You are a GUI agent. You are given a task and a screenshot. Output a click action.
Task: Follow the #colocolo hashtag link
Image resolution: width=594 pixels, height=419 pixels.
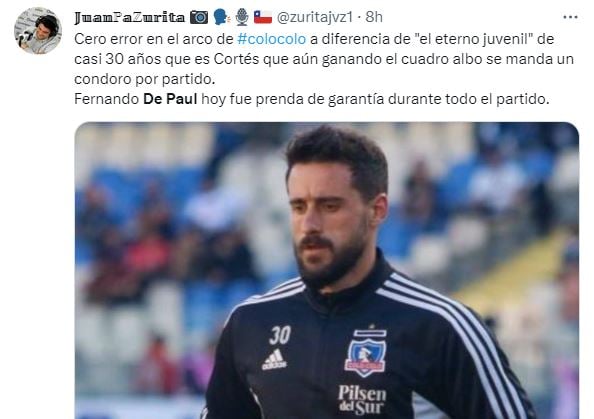(271, 39)
